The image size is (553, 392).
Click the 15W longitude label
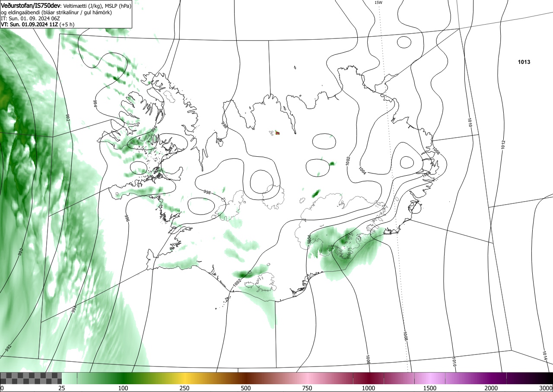tap(378, 3)
